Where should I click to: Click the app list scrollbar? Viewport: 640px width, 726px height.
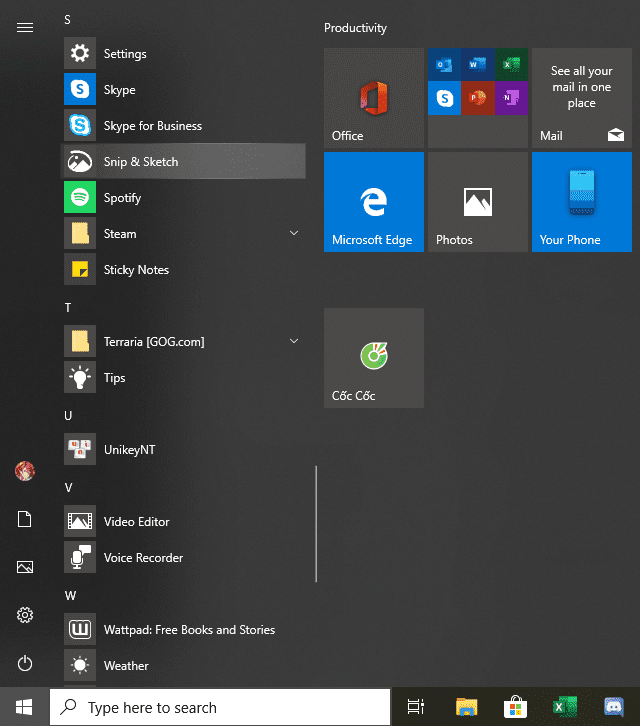pyautogui.click(x=316, y=523)
